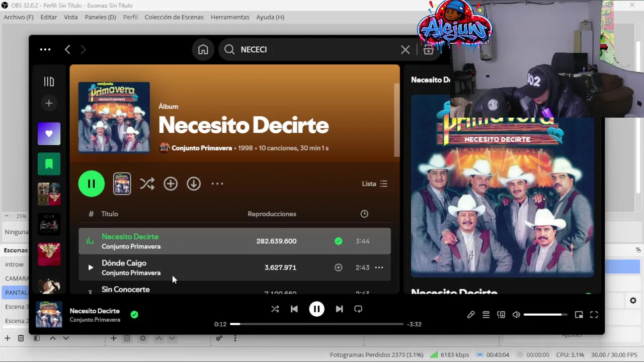Open Spotify's three-dot app menu
The width and height of the screenshot is (644, 362).
pyautogui.click(x=45, y=49)
